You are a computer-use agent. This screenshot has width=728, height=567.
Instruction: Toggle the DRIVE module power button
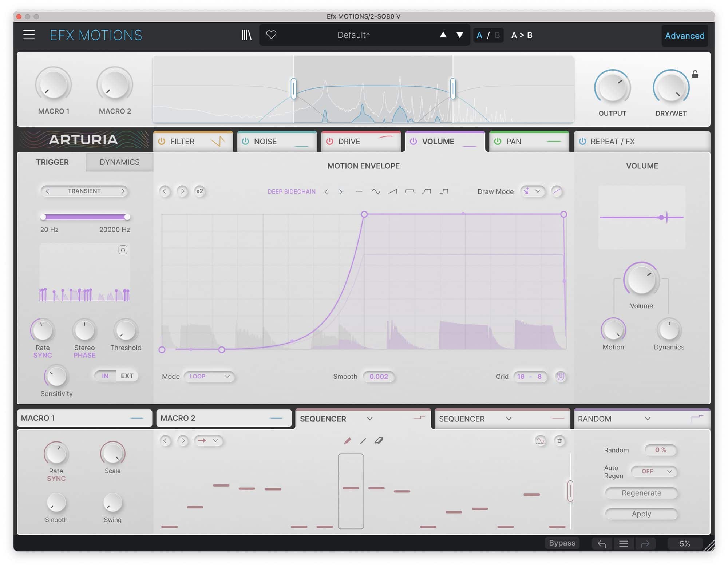click(x=330, y=142)
